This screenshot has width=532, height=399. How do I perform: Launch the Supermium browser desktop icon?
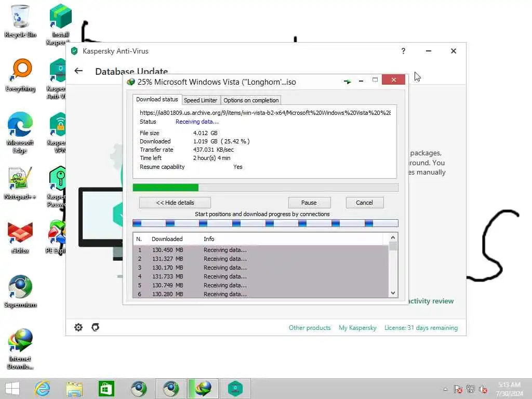[x=20, y=291]
